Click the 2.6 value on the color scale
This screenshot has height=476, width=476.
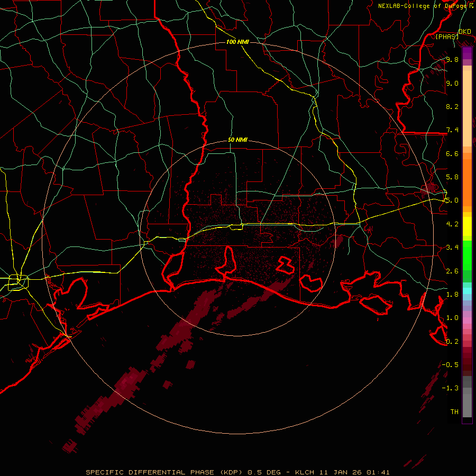[452, 271]
